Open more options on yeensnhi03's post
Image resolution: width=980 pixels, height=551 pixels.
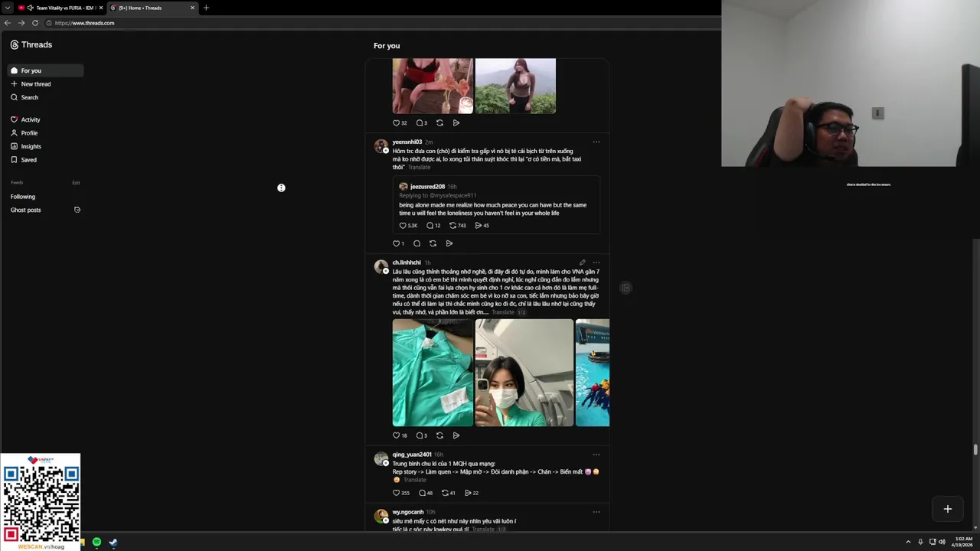(x=596, y=142)
